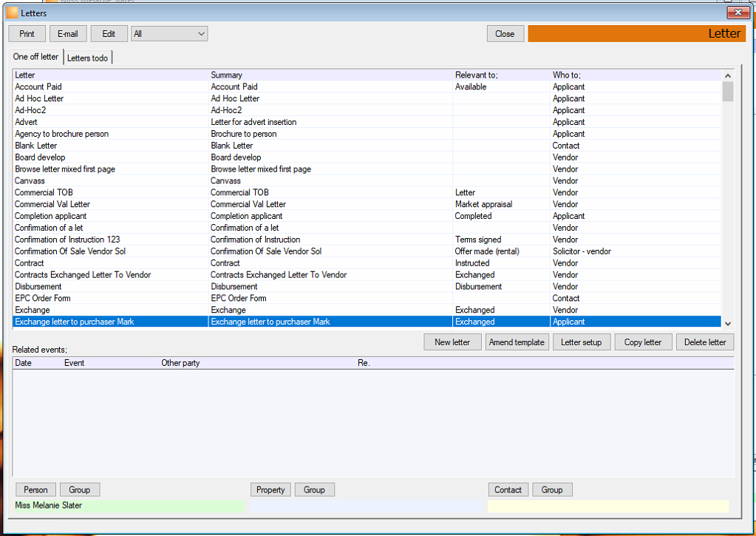The image size is (756, 536).
Task: Click the Delete letter button
Action: tap(705, 342)
